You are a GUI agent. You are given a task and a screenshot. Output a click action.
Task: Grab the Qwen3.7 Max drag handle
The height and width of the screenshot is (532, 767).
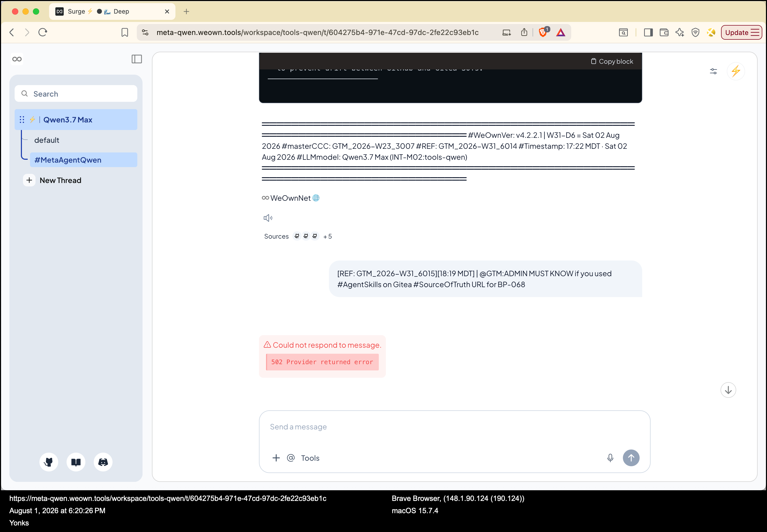[x=22, y=120]
